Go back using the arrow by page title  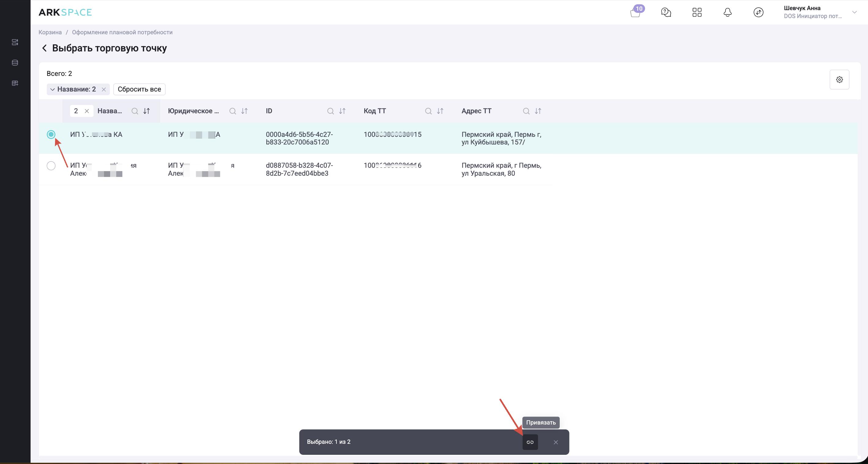pyautogui.click(x=44, y=48)
